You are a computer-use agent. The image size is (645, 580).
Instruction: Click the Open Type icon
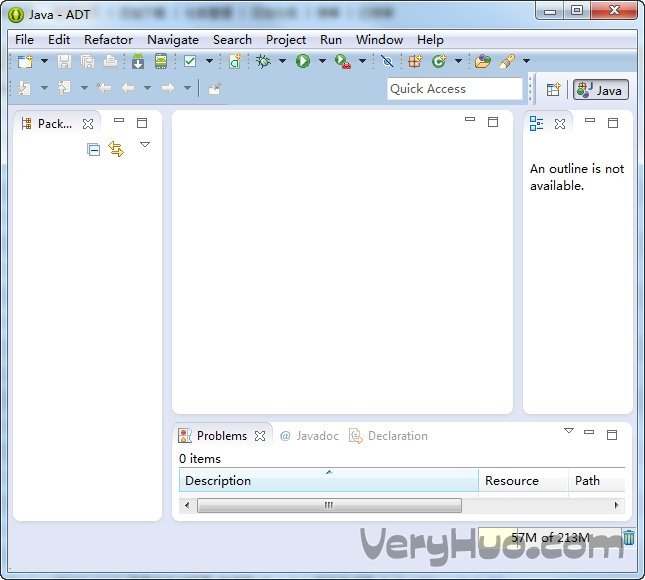(483, 61)
